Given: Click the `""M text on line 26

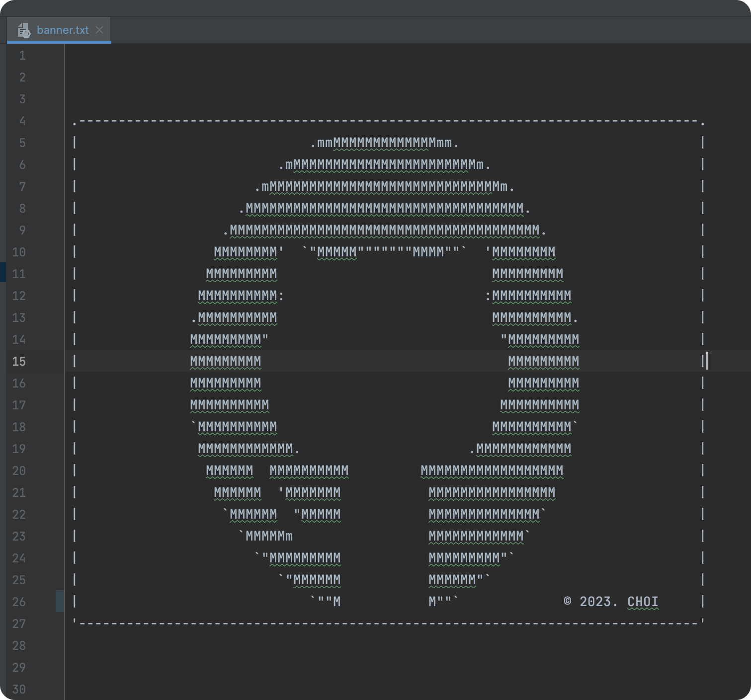Looking at the screenshot, I should click(x=325, y=602).
